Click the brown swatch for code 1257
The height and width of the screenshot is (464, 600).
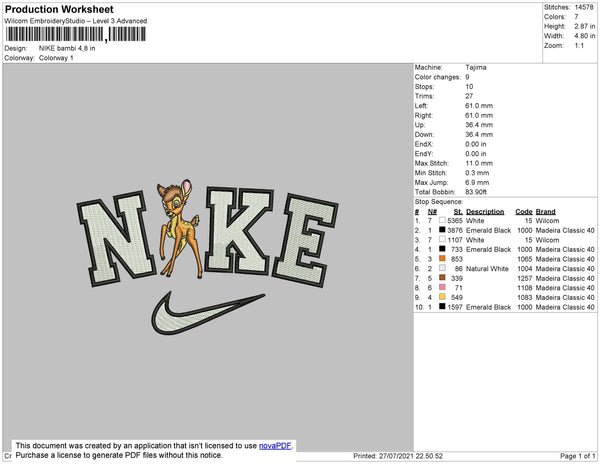[442, 278]
